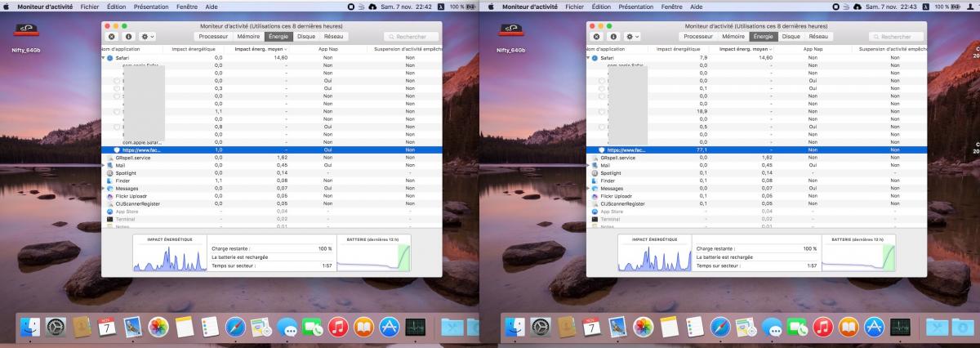Open Safari from the 22:42 screen's Dock
Image resolution: width=980 pixels, height=348 pixels.
point(235,327)
